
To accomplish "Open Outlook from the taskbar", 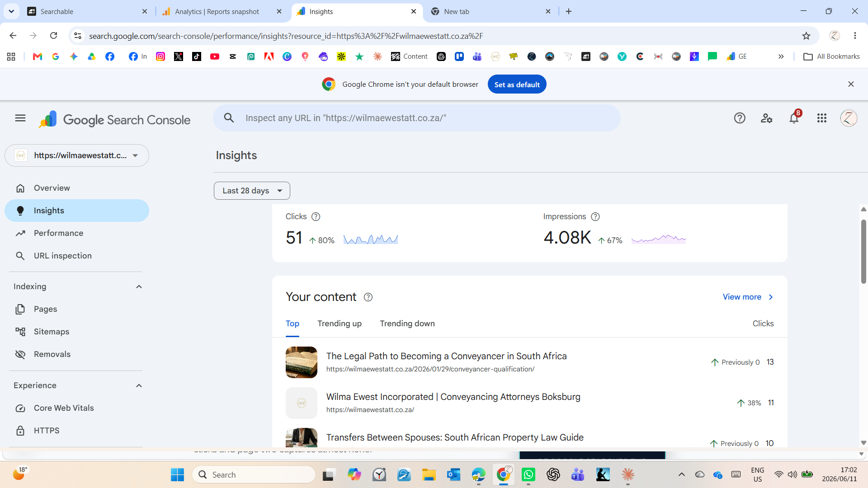I will pyautogui.click(x=453, y=474).
